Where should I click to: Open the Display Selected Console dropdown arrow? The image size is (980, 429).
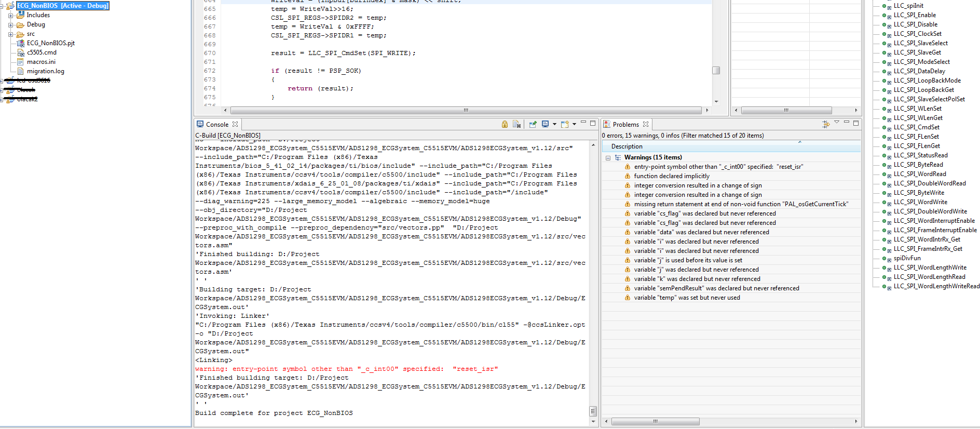[554, 124]
